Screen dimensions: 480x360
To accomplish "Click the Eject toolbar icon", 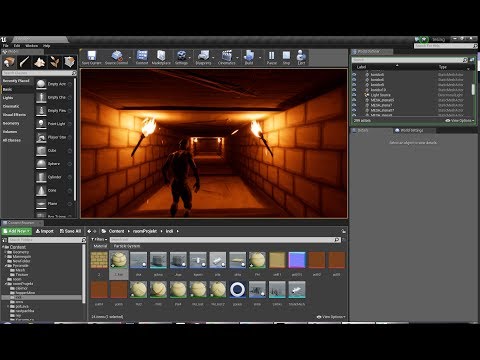I will (301, 56).
